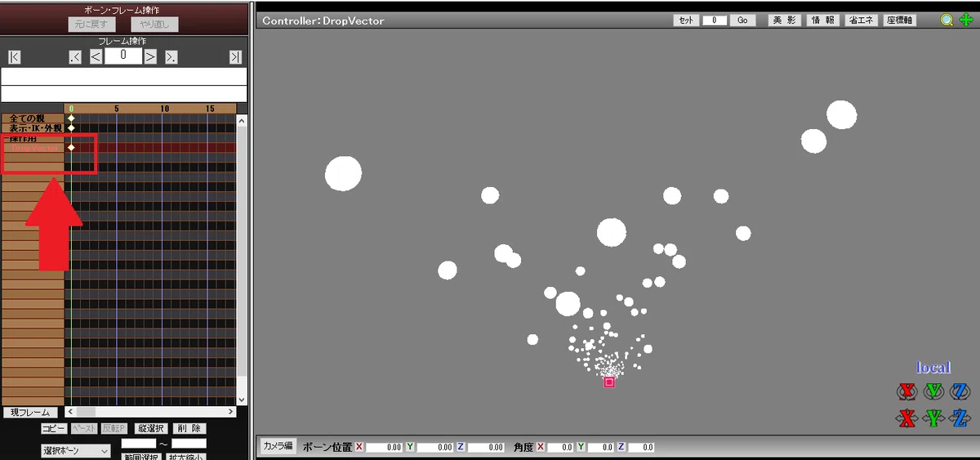Click the コピー (copy) button

55,428
